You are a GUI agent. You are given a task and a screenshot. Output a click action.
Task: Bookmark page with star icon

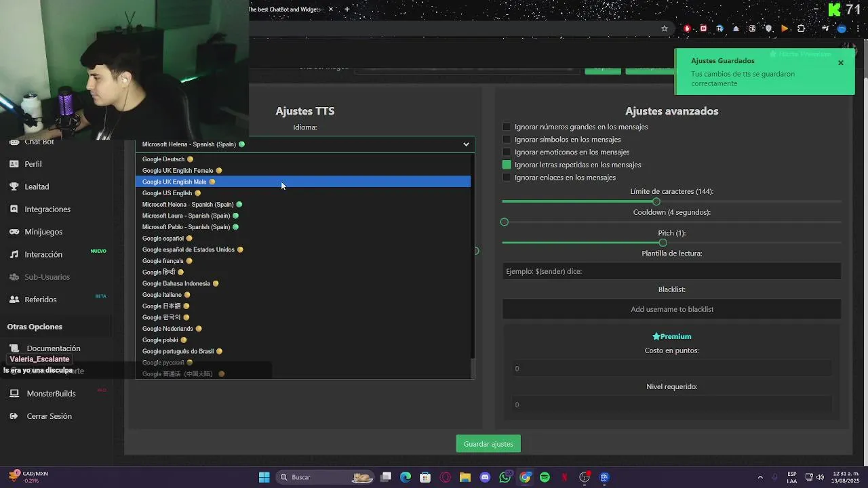pos(665,28)
